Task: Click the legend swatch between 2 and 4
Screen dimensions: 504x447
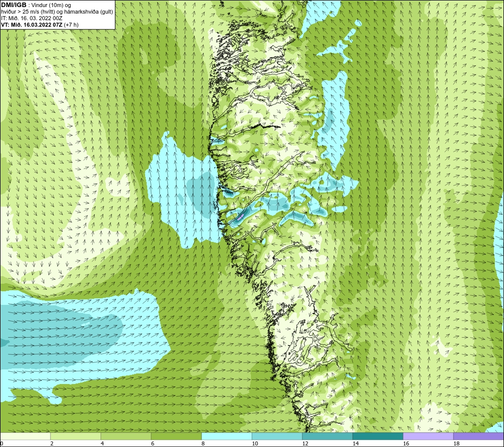Action: pyautogui.click(x=76, y=436)
